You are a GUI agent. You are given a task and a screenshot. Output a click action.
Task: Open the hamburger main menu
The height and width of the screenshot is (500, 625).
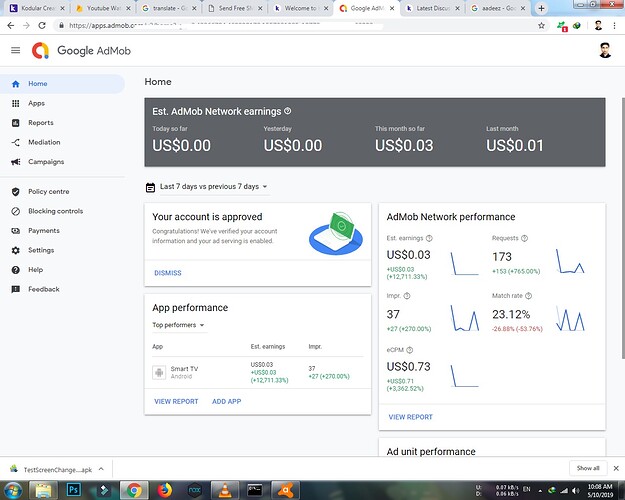point(16,50)
